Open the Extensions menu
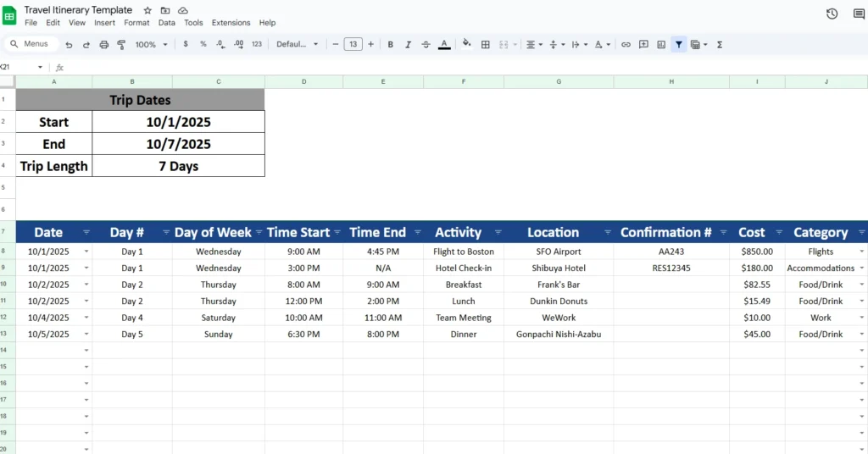The width and height of the screenshot is (868, 454). click(x=231, y=23)
